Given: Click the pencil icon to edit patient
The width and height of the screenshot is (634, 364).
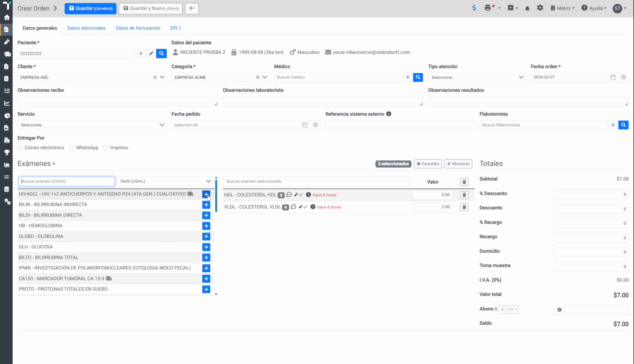Looking at the screenshot, I should click(151, 53).
